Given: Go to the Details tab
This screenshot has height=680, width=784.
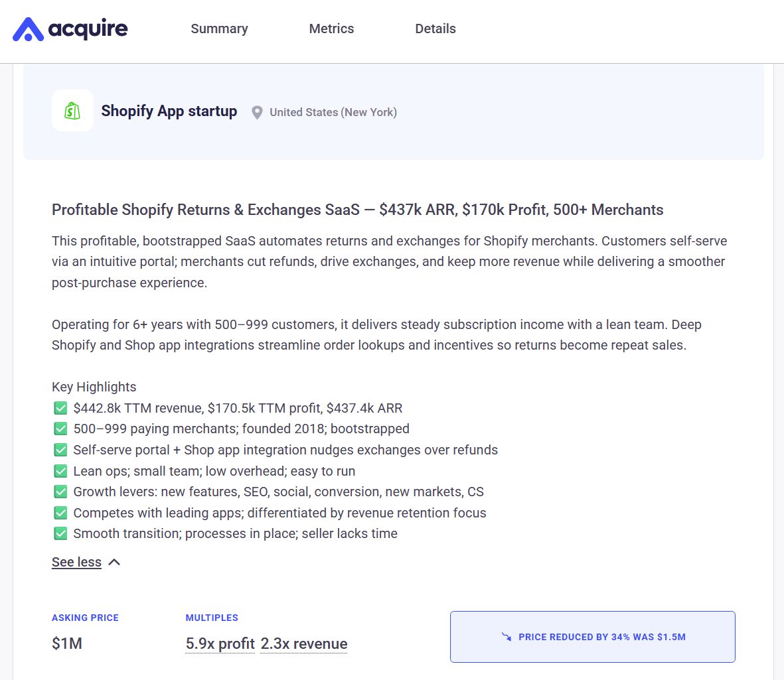Looking at the screenshot, I should click(435, 29).
